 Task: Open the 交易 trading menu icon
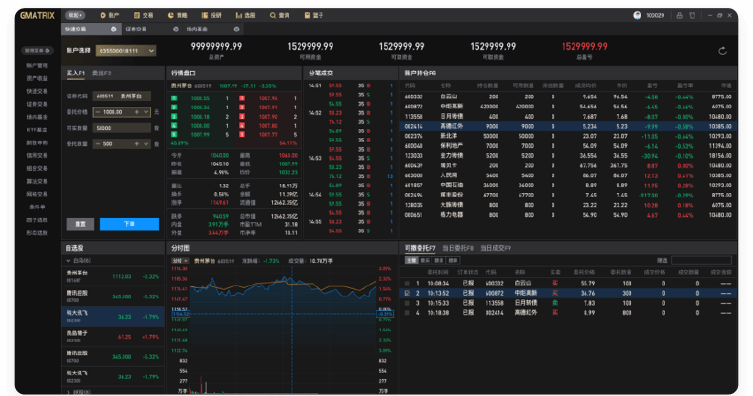point(136,15)
